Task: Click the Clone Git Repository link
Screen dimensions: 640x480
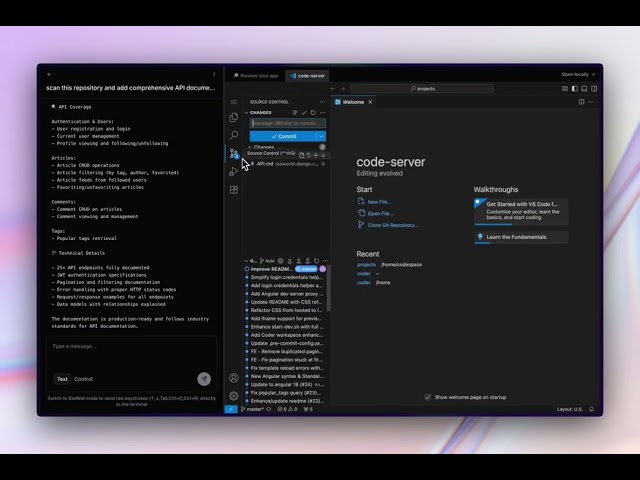Action: tap(393, 225)
